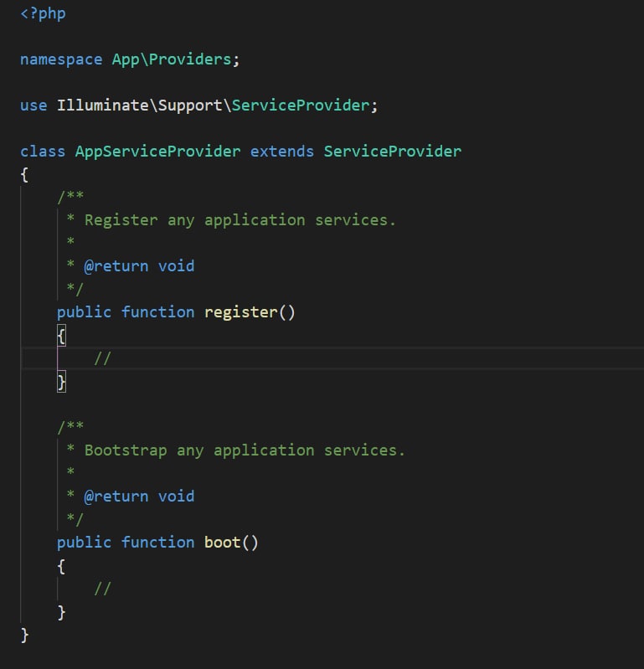The width and height of the screenshot is (644, 669).
Task: Click the '//' comment inside register()
Action: click(x=102, y=358)
